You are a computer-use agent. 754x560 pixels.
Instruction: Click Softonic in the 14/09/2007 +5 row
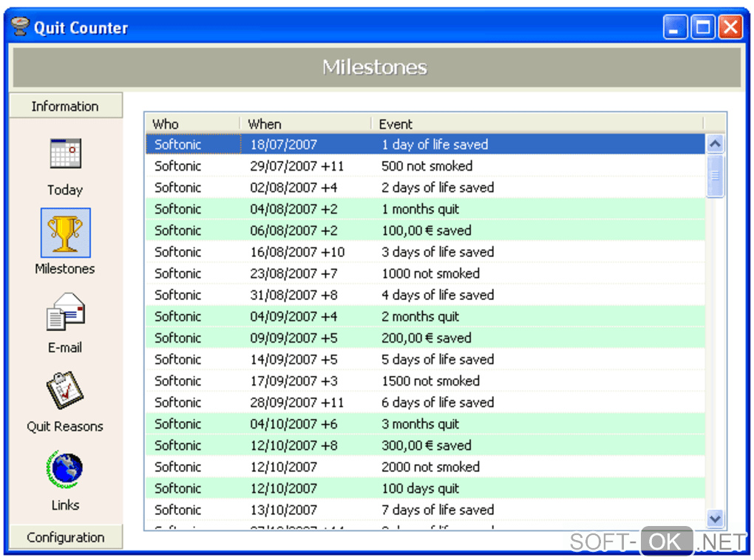[177, 359]
